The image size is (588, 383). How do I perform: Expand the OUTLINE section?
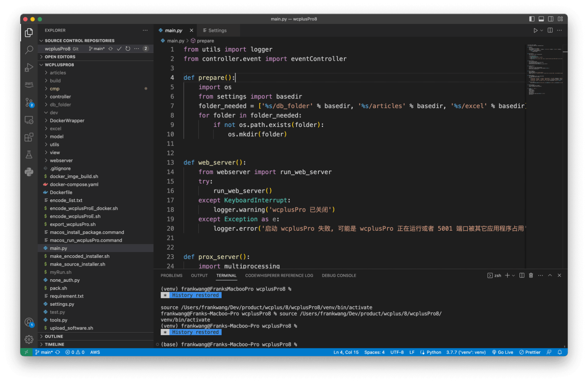(x=54, y=337)
